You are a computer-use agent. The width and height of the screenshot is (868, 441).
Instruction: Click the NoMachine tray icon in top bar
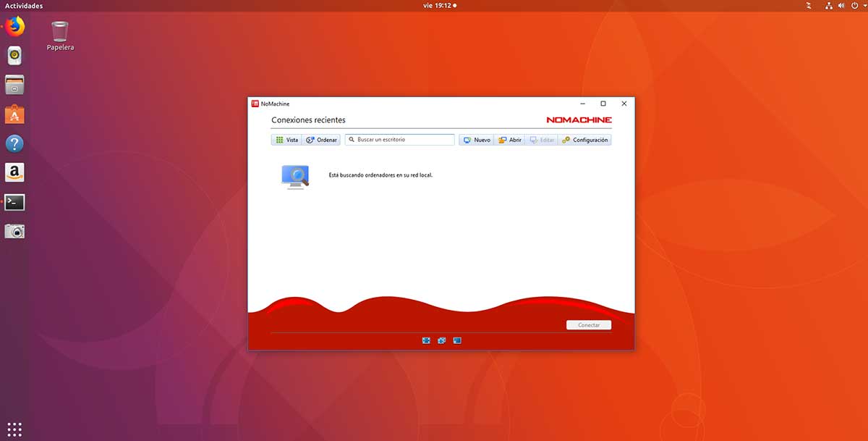pyautogui.click(x=808, y=6)
